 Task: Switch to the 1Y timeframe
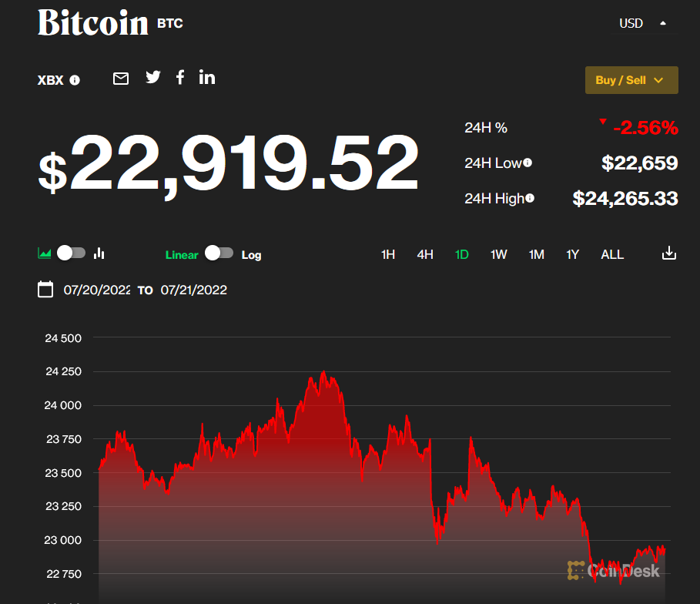click(x=572, y=254)
